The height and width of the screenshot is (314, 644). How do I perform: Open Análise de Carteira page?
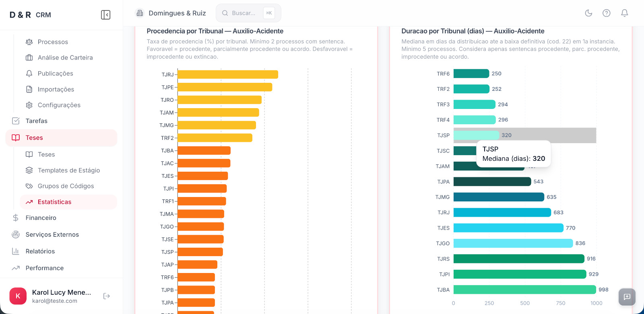point(65,57)
